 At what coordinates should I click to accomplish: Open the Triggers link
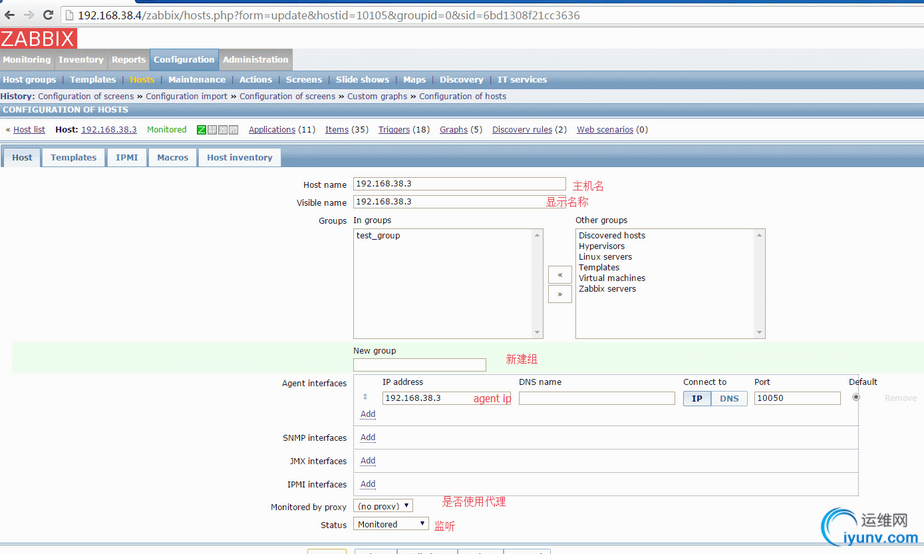click(x=394, y=130)
